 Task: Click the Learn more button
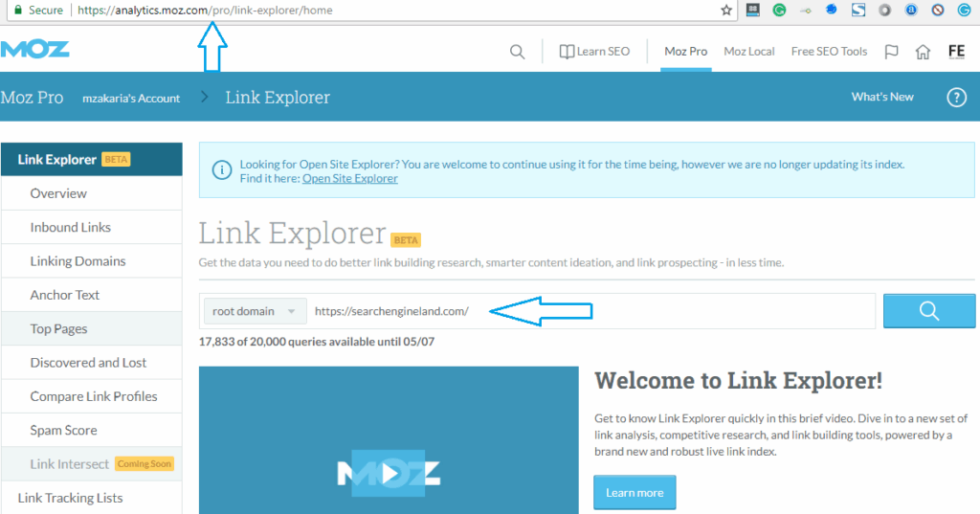point(635,492)
